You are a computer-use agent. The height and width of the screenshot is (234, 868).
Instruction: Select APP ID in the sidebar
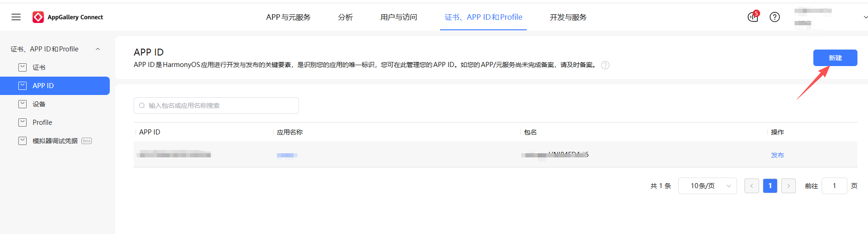pos(55,86)
